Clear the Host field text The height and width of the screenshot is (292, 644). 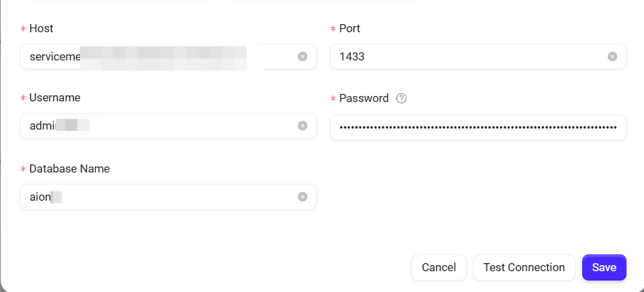point(303,57)
